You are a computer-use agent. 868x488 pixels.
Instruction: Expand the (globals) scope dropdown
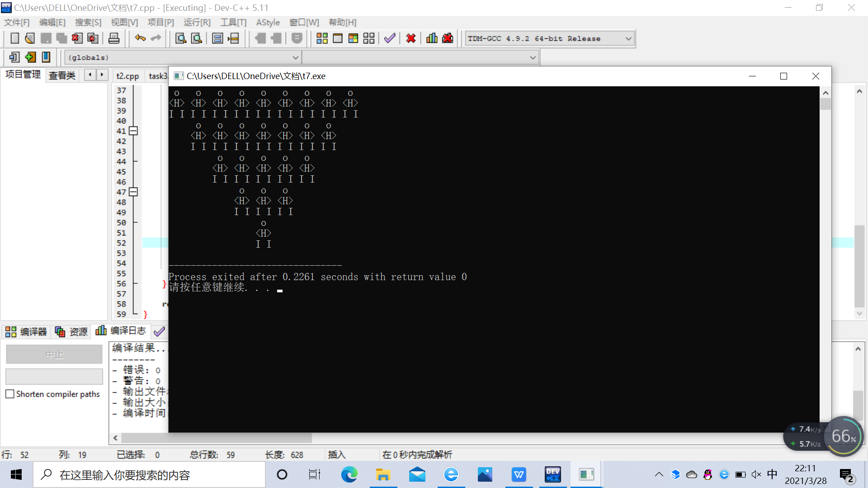(x=295, y=58)
